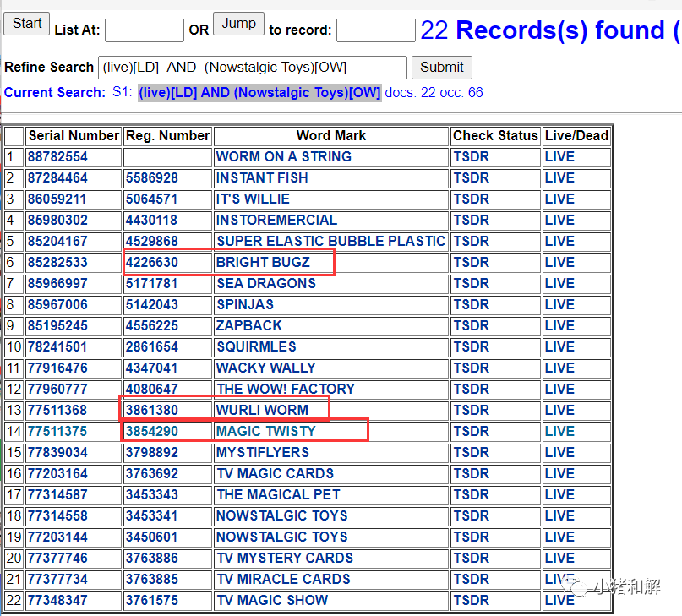Open serial number 77960777

(x=57, y=389)
